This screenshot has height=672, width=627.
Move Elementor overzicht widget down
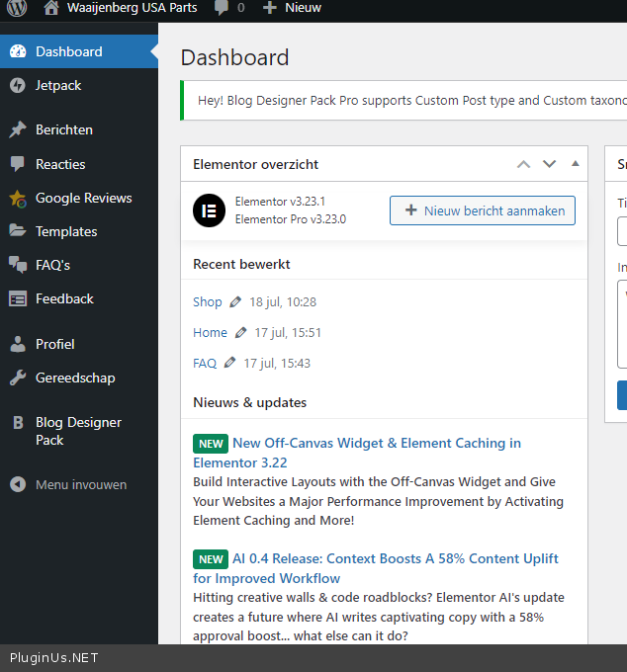pos(550,164)
